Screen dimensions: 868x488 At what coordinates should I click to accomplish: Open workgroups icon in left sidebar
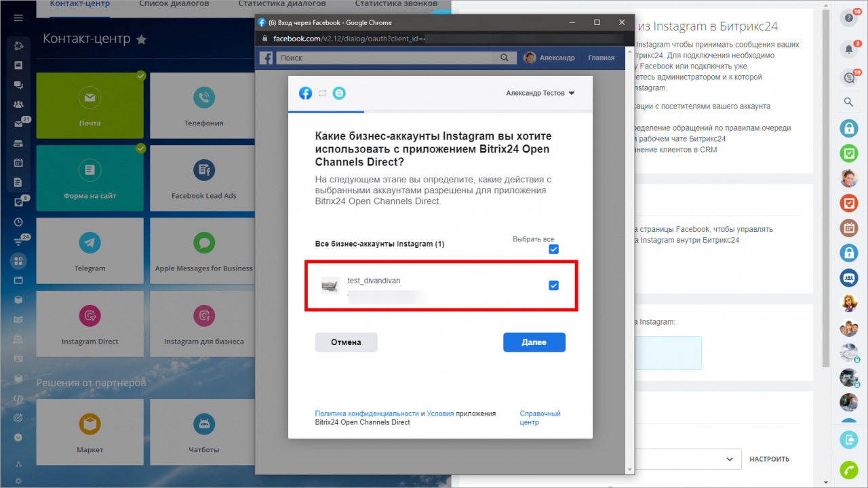tap(18, 104)
